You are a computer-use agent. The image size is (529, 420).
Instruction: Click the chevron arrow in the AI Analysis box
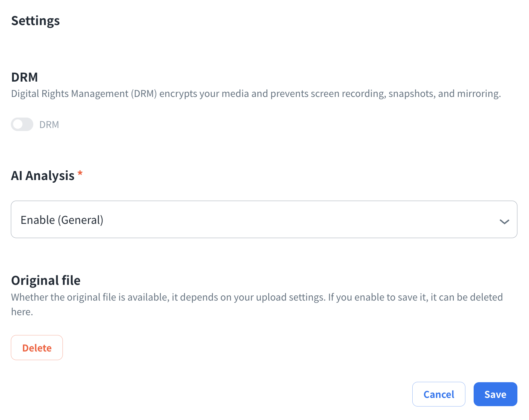coord(504,222)
